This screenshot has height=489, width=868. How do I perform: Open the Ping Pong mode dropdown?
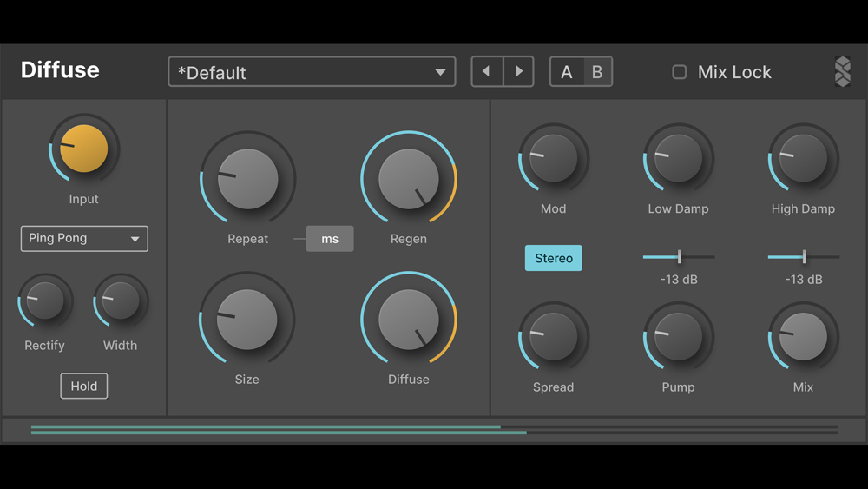click(x=84, y=239)
